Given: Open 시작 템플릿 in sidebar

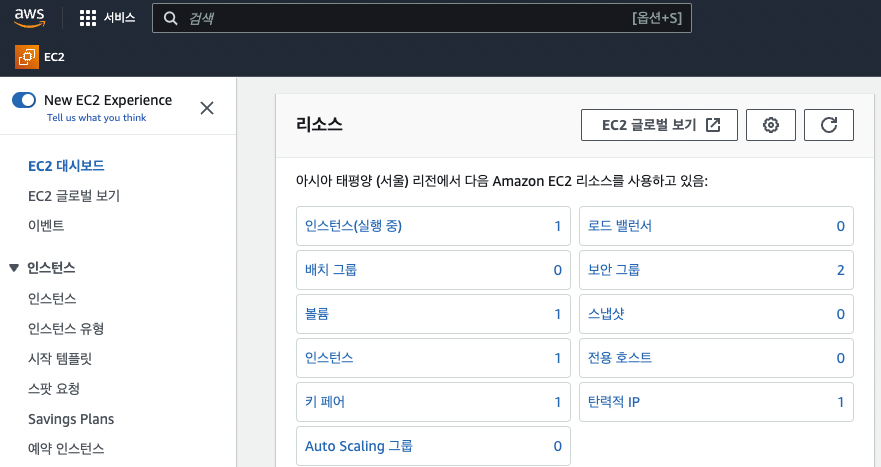Looking at the screenshot, I should coord(60,359).
